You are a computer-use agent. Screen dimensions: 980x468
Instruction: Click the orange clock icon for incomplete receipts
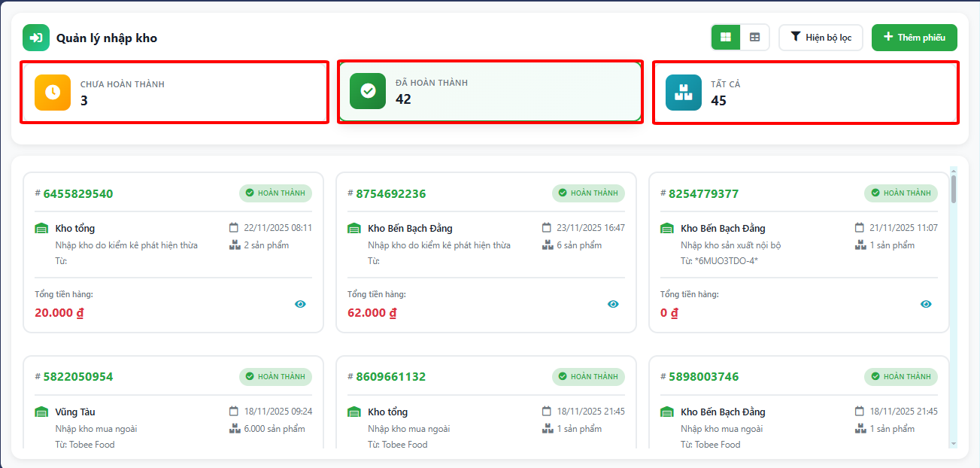[x=53, y=92]
